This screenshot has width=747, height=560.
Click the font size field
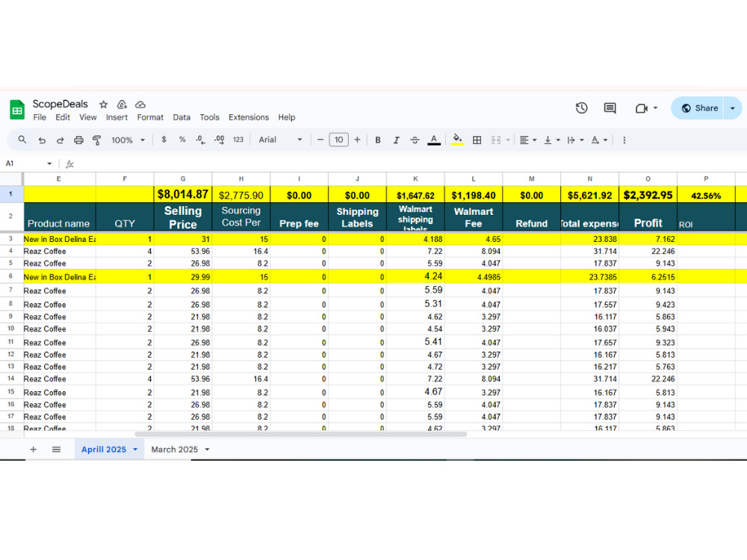click(338, 140)
